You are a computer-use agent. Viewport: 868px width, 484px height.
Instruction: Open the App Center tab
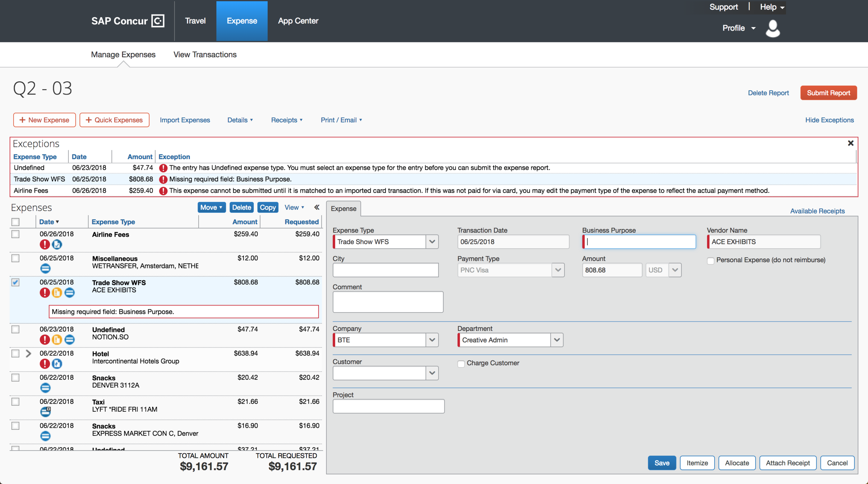click(x=298, y=21)
